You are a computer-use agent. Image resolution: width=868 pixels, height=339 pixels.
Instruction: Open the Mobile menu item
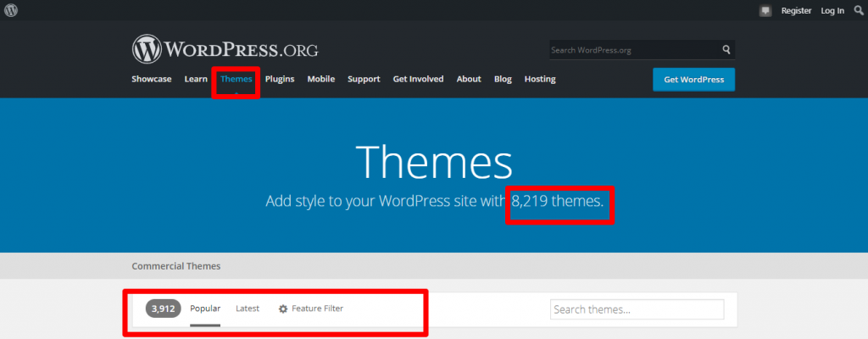[321, 79]
